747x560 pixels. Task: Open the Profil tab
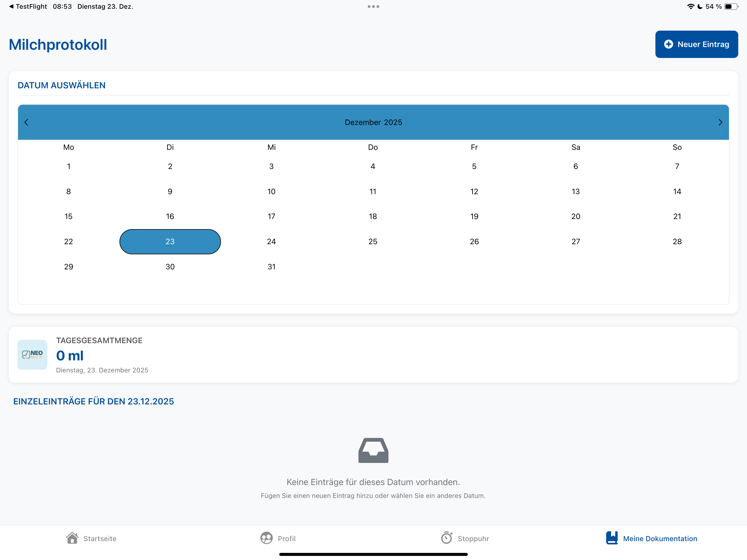click(x=278, y=538)
